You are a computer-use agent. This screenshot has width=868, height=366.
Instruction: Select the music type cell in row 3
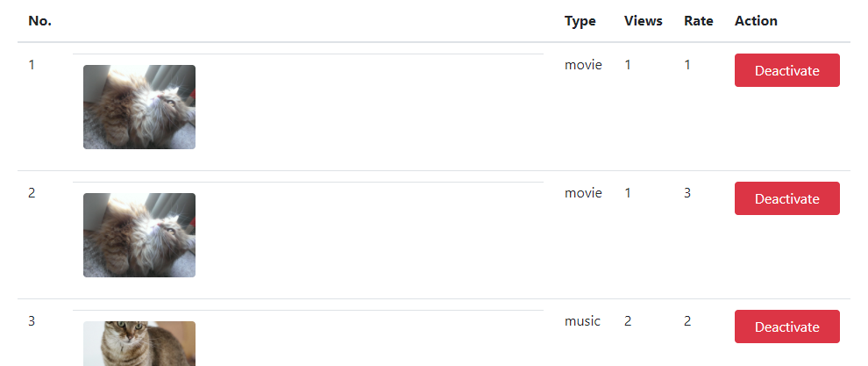[x=582, y=321]
